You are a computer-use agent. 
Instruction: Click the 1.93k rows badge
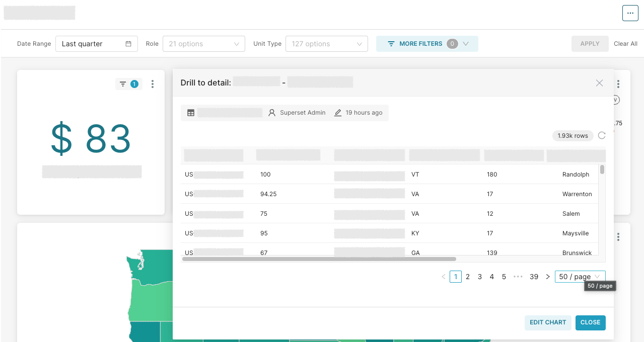[573, 135]
